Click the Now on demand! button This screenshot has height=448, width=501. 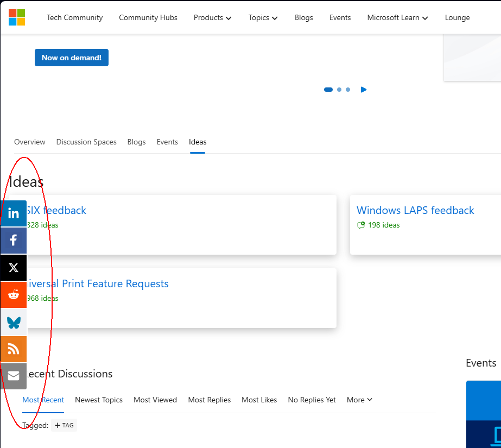pyautogui.click(x=72, y=58)
